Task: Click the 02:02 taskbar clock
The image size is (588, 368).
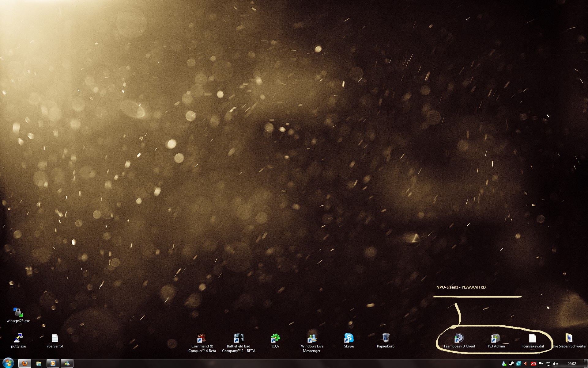Action: coord(571,364)
